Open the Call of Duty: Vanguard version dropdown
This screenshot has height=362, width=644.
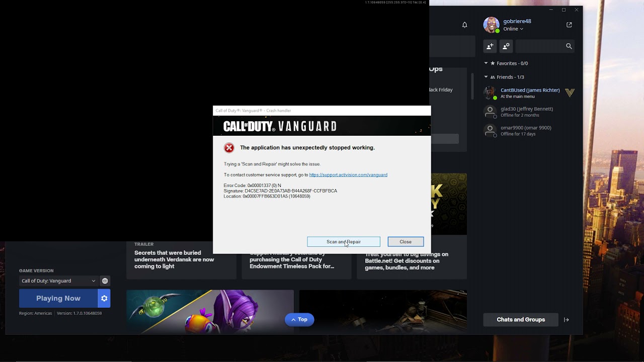click(x=58, y=281)
